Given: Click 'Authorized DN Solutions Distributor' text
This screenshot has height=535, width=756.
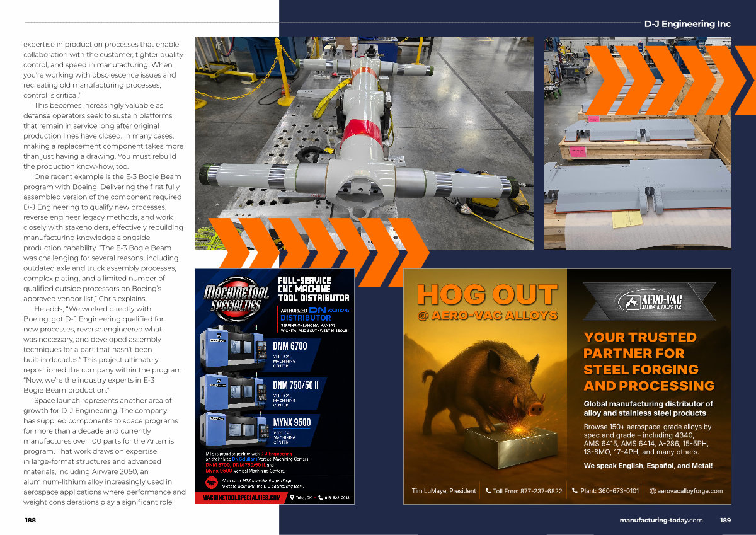Looking at the screenshot, I should [x=314, y=314].
